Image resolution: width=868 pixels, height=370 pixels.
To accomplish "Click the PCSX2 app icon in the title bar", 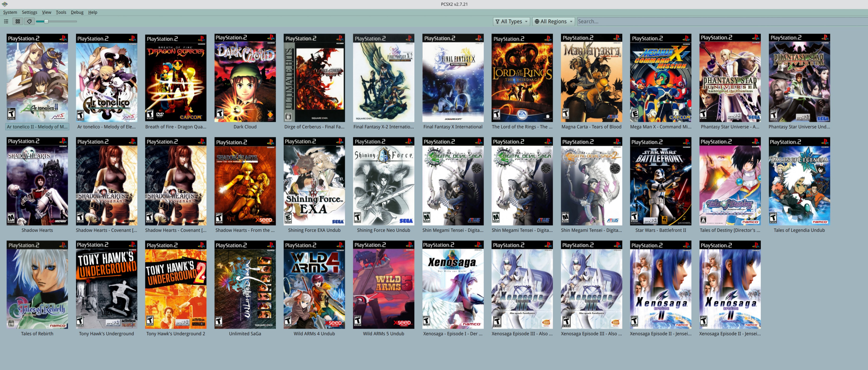I will [5, 4].
